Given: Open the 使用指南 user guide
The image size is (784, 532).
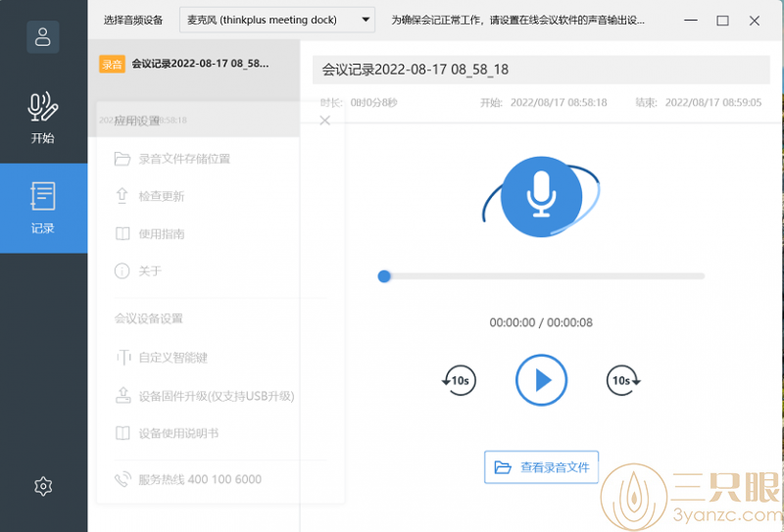Looking at the screenshot, I should pos(161,234).
